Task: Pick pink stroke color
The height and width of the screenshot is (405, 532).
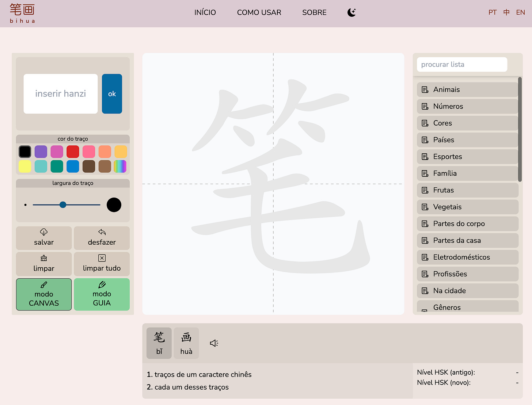Action: click(x=89, y=152)
